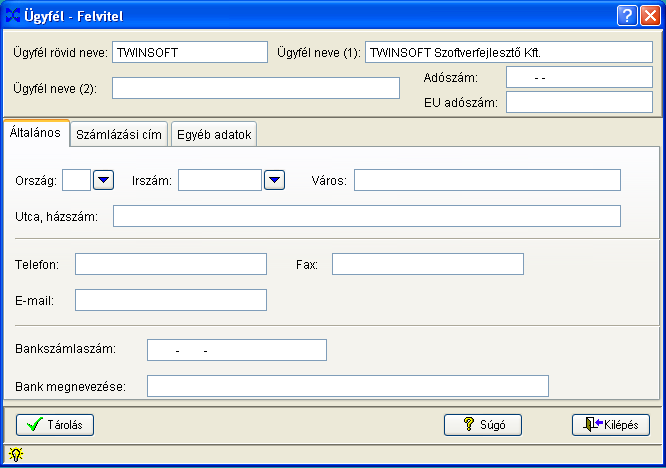Switch to the Számlázási cím tab
This screenshot has height=468, width=666.
pos(119,135)
